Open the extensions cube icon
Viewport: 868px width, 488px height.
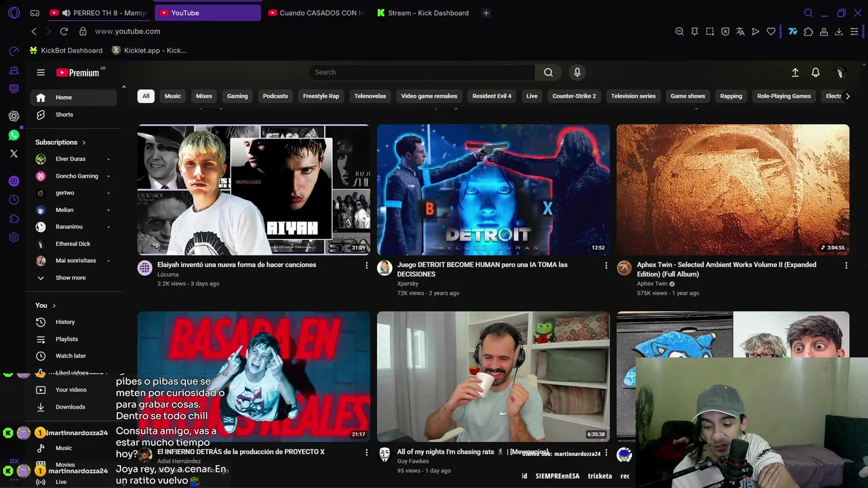tap(808, 31)
